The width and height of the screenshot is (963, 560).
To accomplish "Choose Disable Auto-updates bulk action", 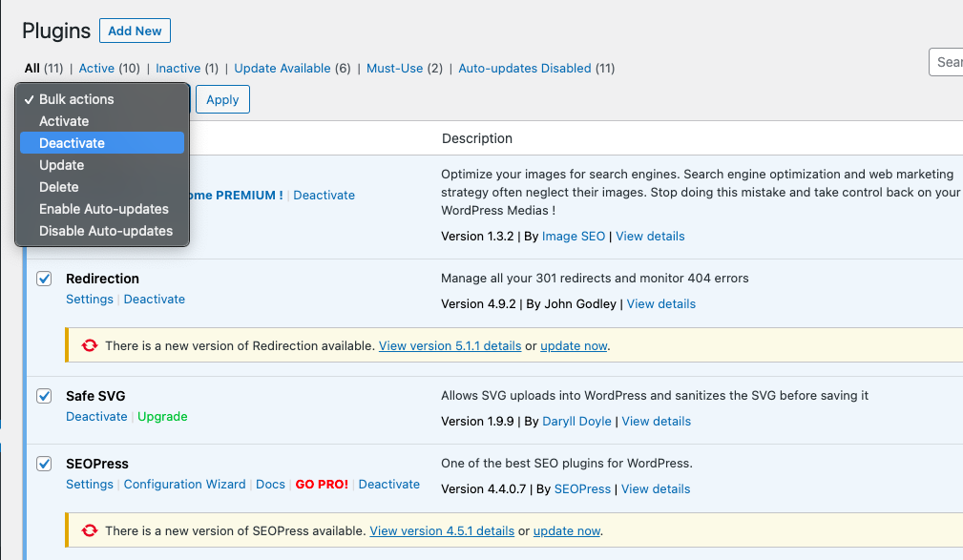I will coord(102,232).
